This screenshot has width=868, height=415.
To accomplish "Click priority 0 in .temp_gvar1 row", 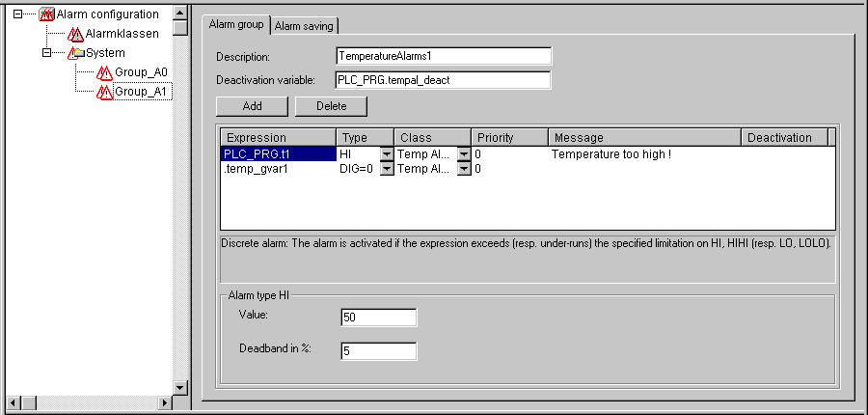I will [477, 169].
